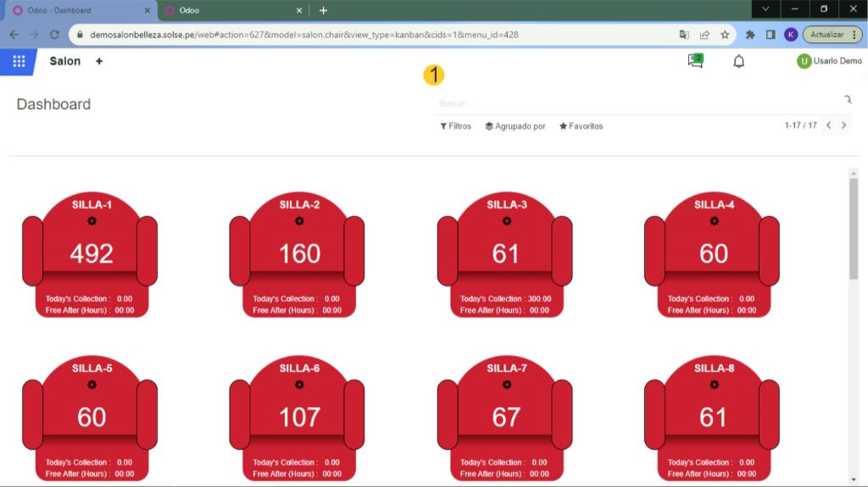Switch to the second Odoo browser tab
Screen dimensions: 868x487
pos(229,10)
